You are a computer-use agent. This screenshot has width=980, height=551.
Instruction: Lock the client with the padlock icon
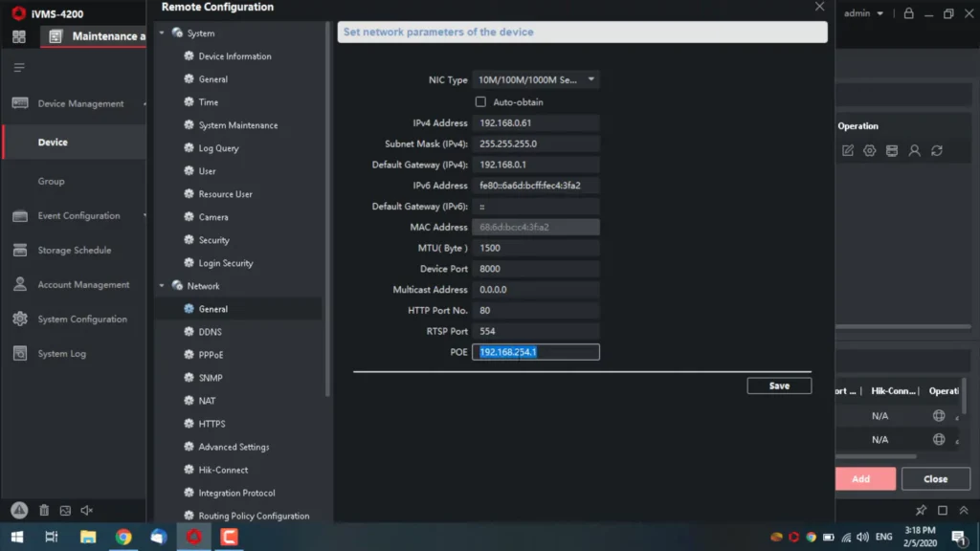pyautogui.click(x=909, y=13)
